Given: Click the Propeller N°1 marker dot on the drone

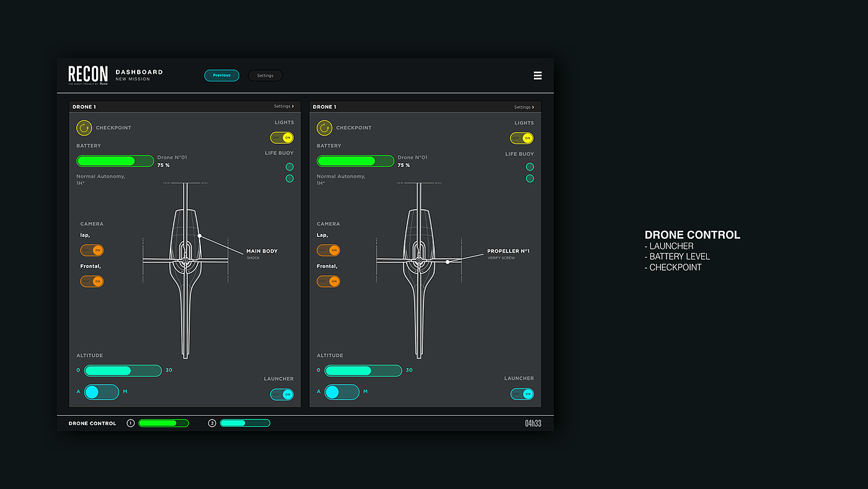Looking at the screenshot, I should [448, 262].
